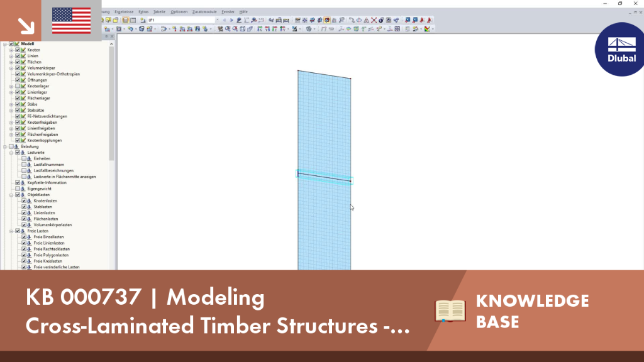Check the Eigengewicht checkbox
Viewport: 644px width, 362px height.
(18, 189)
